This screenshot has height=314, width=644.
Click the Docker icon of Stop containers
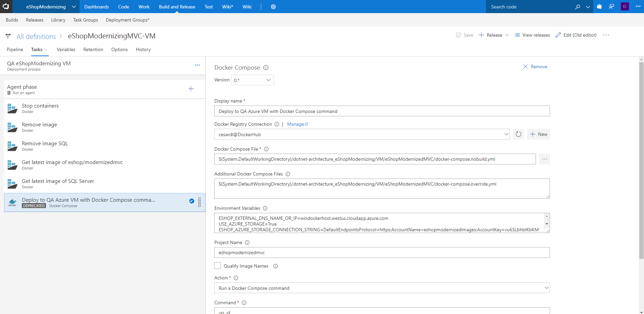(x=12, y=108)
